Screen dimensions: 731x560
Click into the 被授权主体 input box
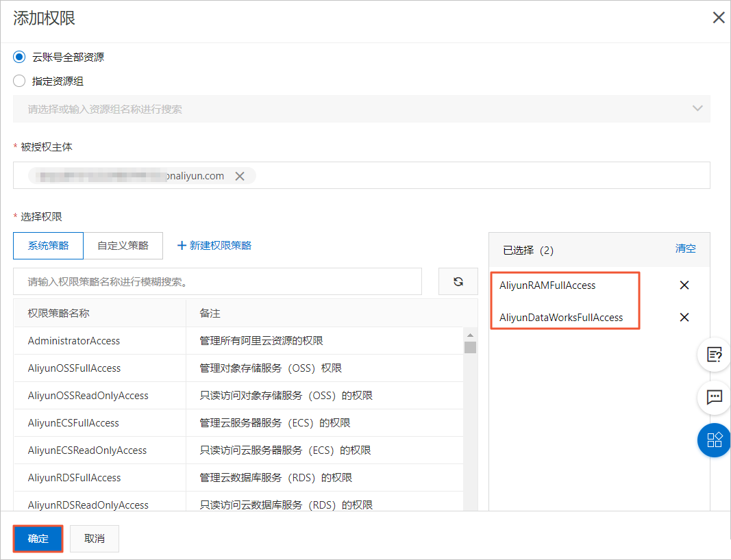click(361, 175)
